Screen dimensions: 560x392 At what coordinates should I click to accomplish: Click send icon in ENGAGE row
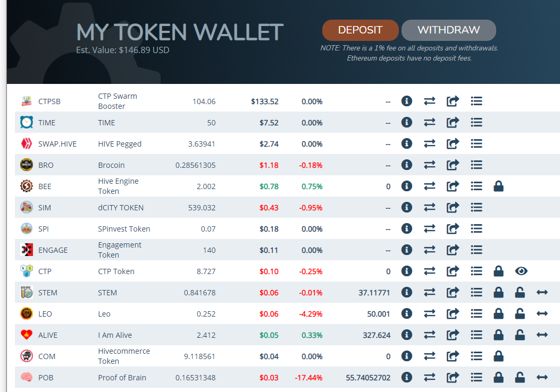tap(453, 250)
